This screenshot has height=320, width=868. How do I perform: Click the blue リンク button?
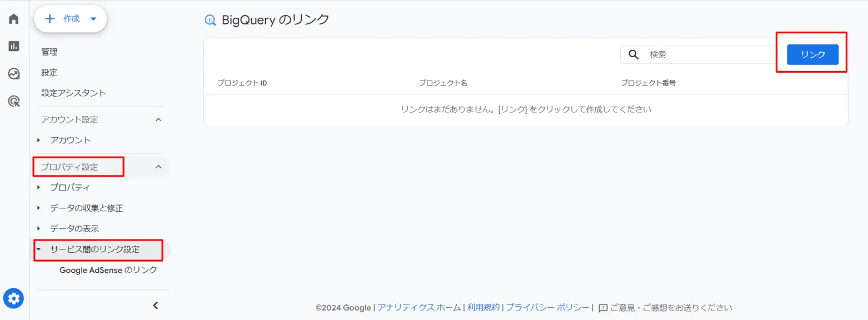tap(812, 54)
